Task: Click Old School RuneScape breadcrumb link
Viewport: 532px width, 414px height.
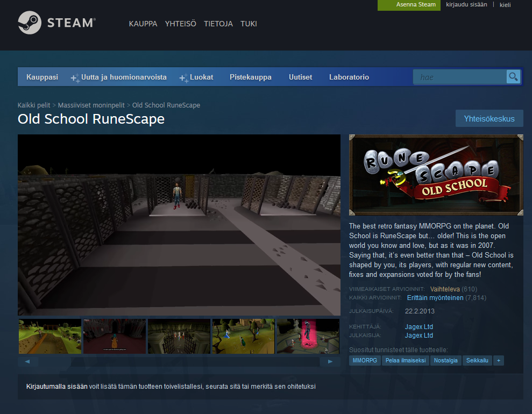Action: tap(166, 105)
